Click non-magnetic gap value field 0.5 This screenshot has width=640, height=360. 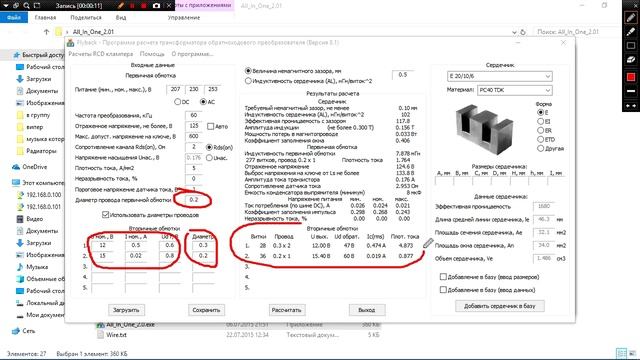tap(403, 75)
